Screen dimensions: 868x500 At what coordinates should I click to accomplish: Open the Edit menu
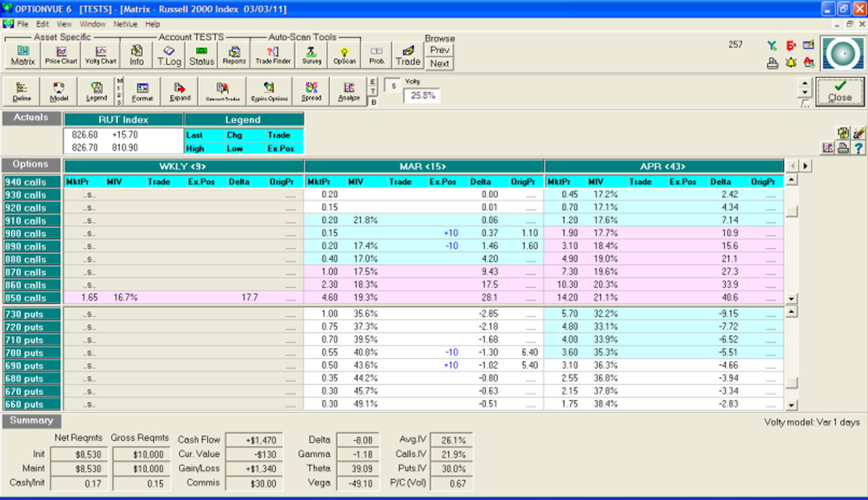coord(43,24)
